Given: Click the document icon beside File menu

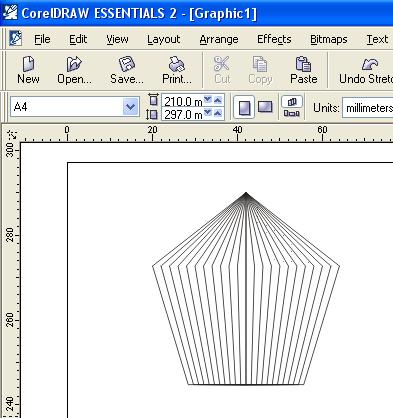Looking at the screenshot, I should [x=15, y=39].
